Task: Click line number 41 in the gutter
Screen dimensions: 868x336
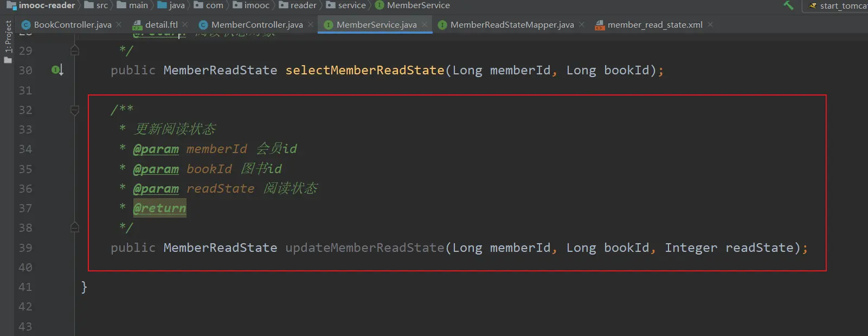Action: click(25, 287)
